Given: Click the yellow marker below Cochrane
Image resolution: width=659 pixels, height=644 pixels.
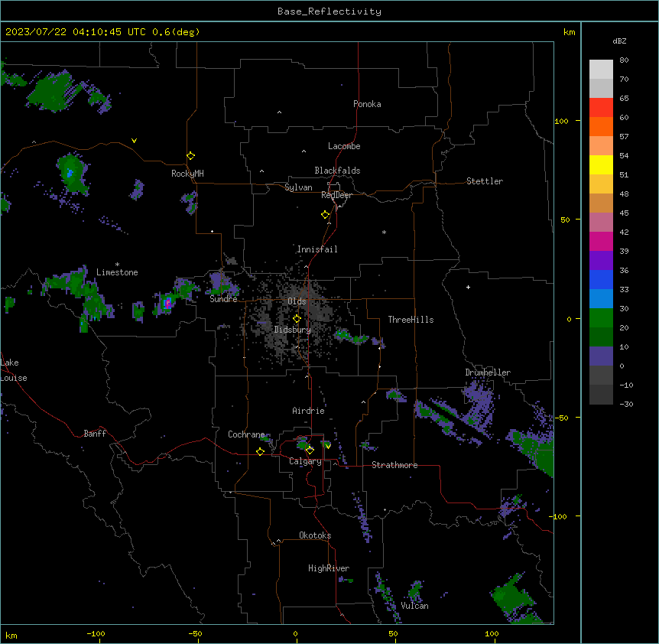Looking at the screenshot, I should tap(260, 451).
